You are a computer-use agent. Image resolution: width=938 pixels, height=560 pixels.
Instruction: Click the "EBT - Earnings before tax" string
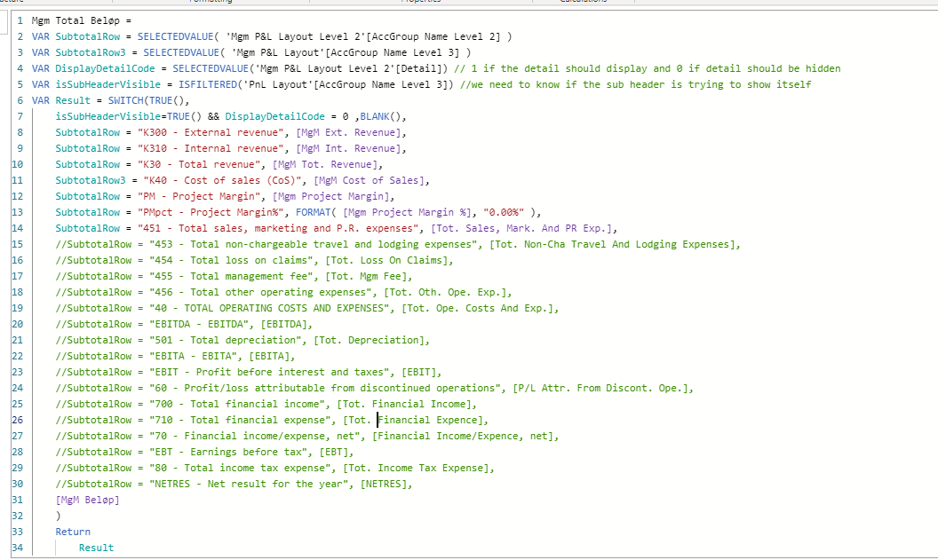pyautogui.click(x=228, y=452)
